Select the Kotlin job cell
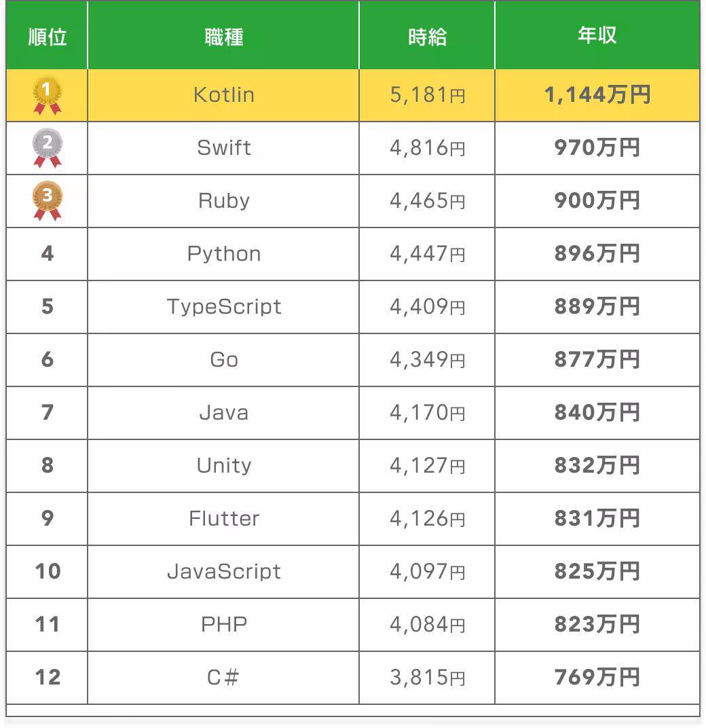This screenshot has width=706, height=728. (223, 95)
